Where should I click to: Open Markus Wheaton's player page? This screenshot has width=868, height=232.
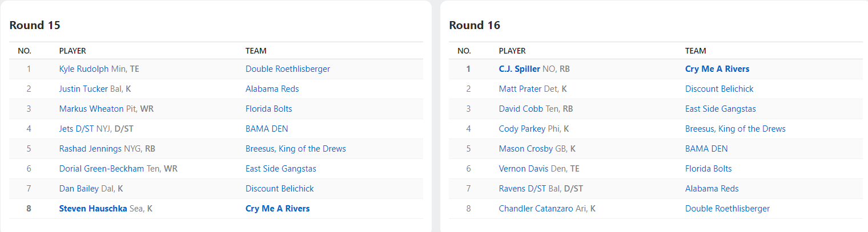click(x=91, y=109)
